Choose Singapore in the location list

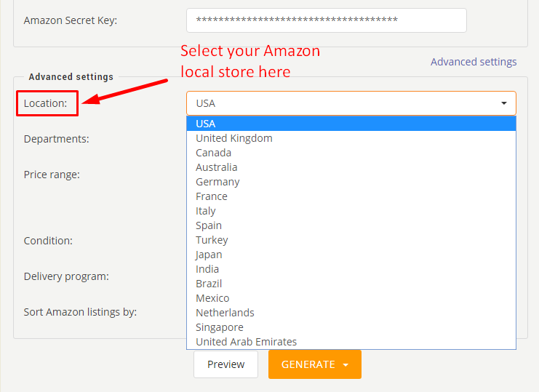click(x=351, y=327)
